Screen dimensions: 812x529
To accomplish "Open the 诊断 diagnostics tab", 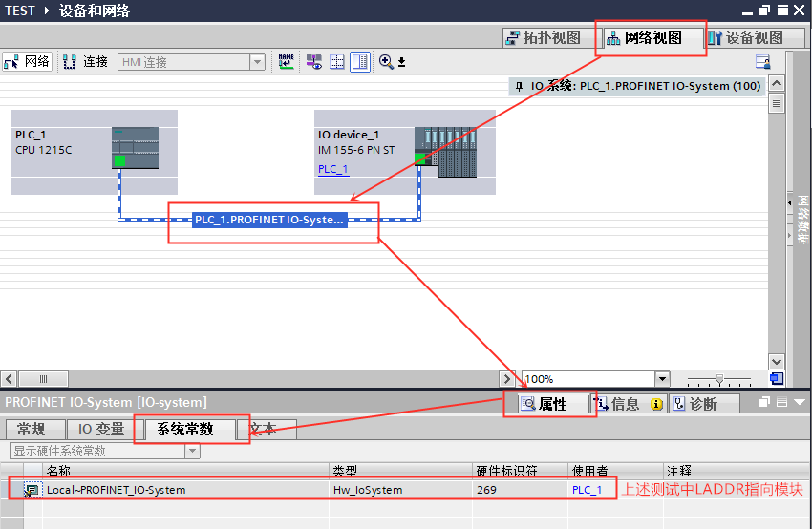I will (702, 404).
